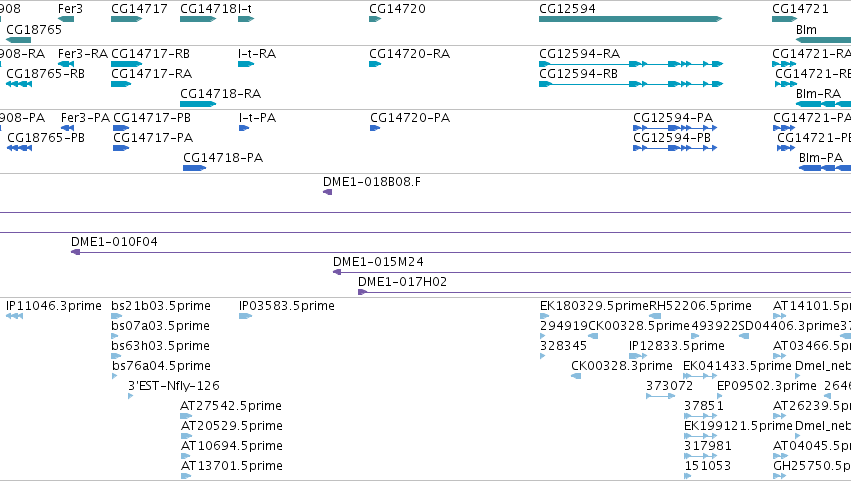The height and width of the screenshot is (481, 851).
Task: Select the AT20529.5prime EST
Action: [x=186, y=437]
